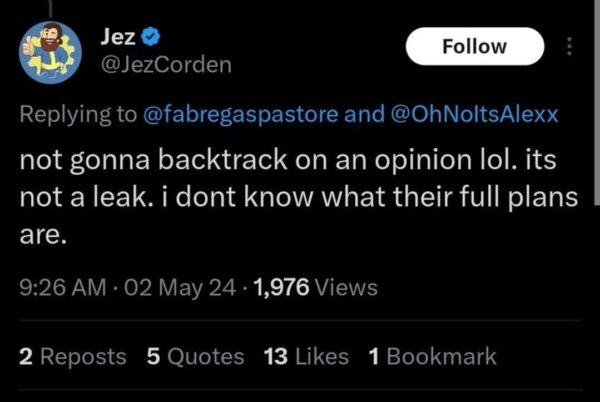This screenshot has width=600, height=402.
Task: Click the divider line below the engagement counts
Action: (x=300, y=390)
